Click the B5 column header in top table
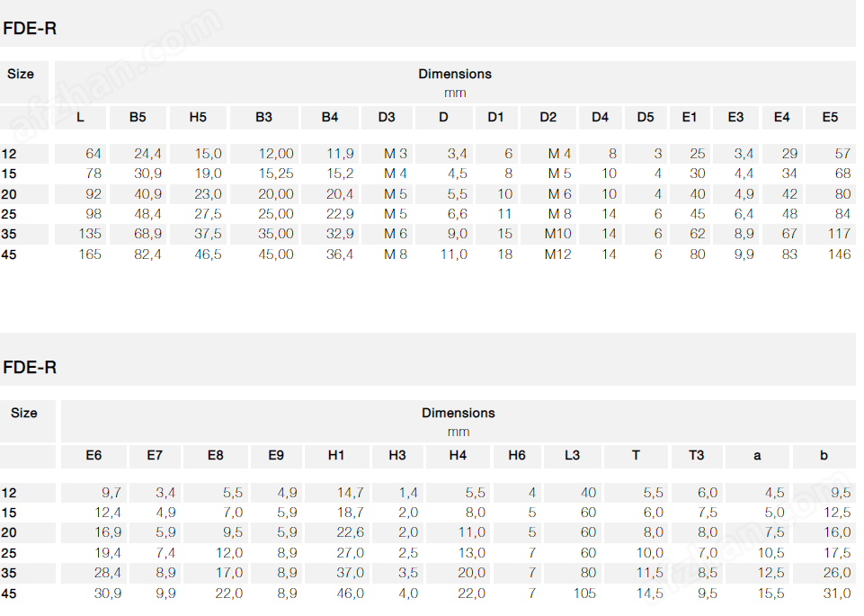The image size is (864, 616). [138, 118]
